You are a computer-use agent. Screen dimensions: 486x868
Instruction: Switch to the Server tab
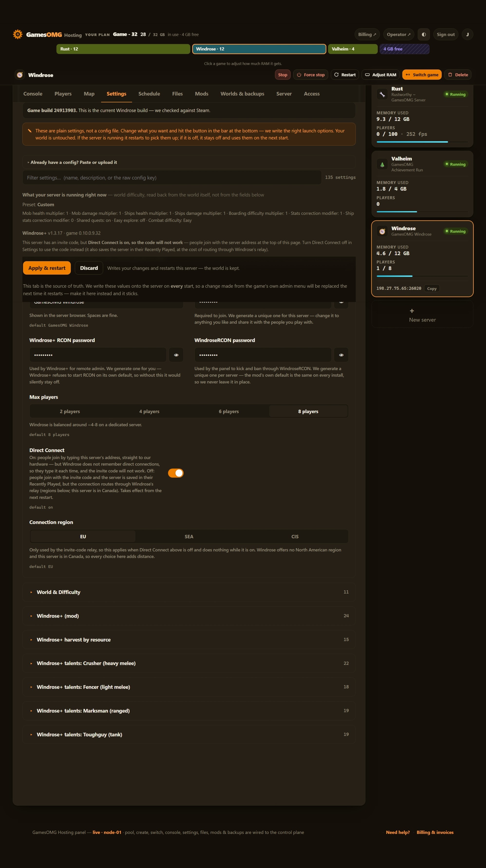(x=284, y=94)
